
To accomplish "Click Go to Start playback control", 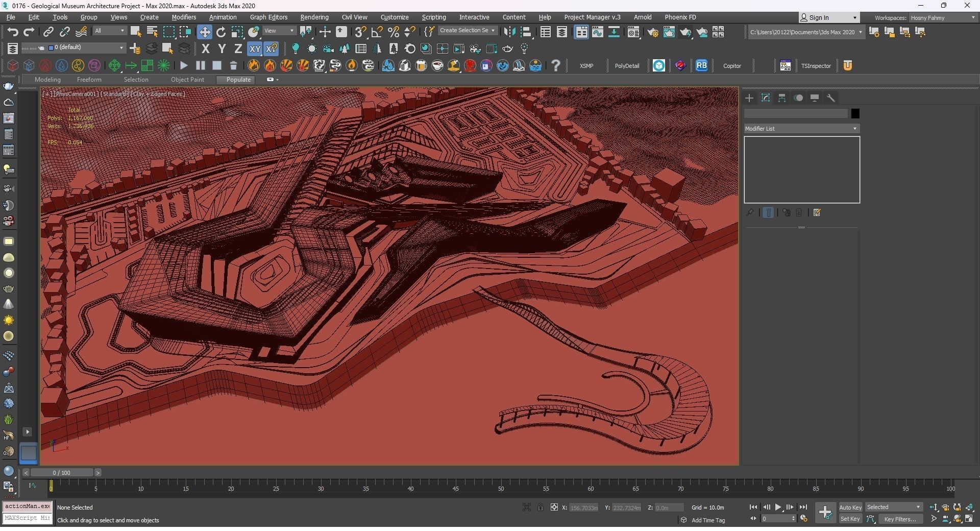I will pyautogui.click(x=753, y=508).
